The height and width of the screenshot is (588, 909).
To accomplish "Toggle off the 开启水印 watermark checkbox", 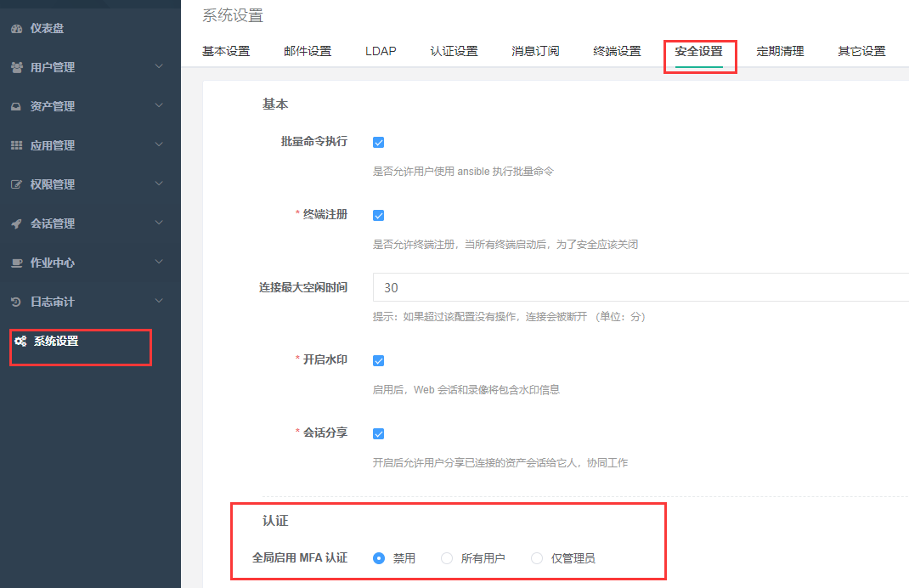I will pyautogui.click(x=378, y=360).
